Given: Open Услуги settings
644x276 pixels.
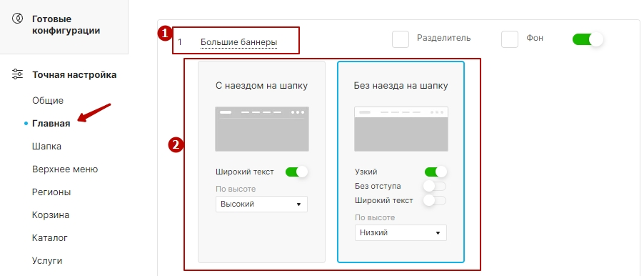Looking at the screenshot, I should (x=47, y=260).
